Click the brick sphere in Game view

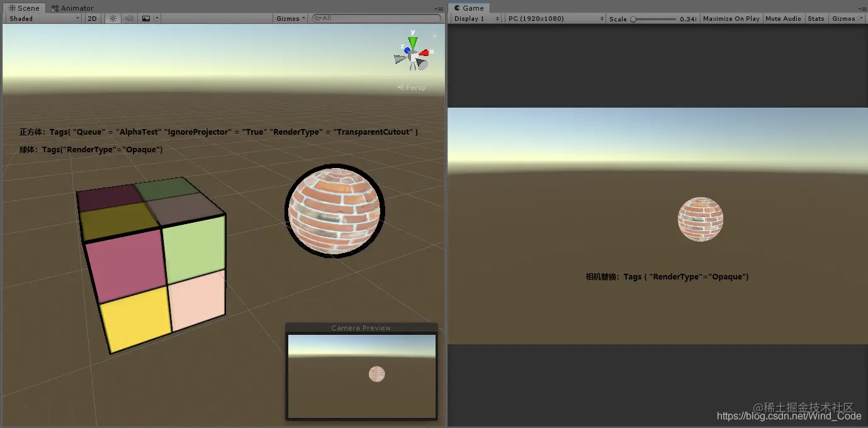[700, 219]
